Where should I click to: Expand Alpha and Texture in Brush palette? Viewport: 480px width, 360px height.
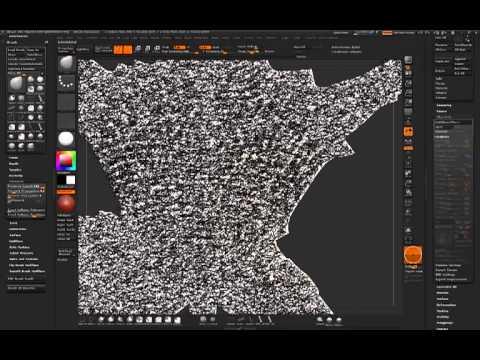[23, 259]
